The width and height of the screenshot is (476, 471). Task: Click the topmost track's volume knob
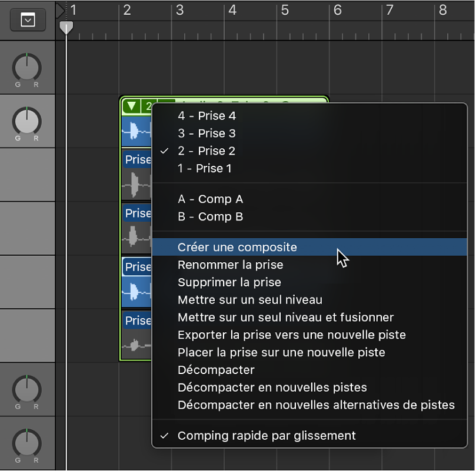point(27,68)
